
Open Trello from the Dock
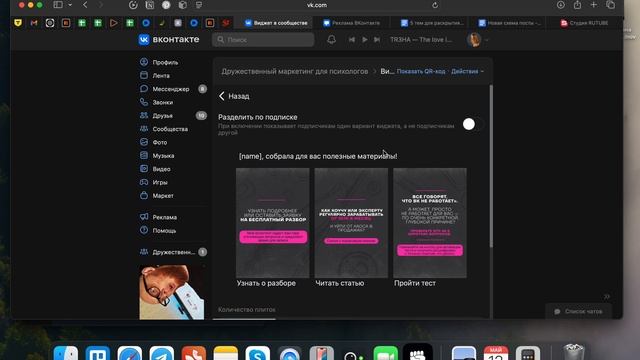pos(98,354)
